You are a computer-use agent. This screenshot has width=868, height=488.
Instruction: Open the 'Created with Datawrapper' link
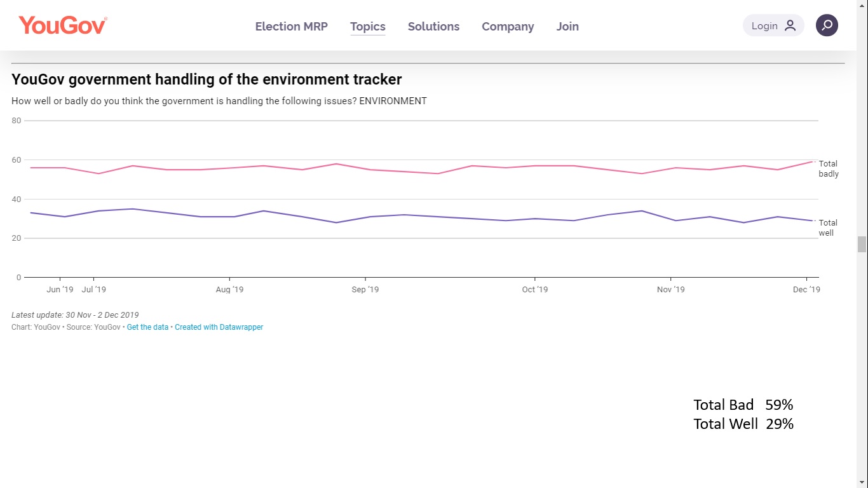click(x=219, y=327)
